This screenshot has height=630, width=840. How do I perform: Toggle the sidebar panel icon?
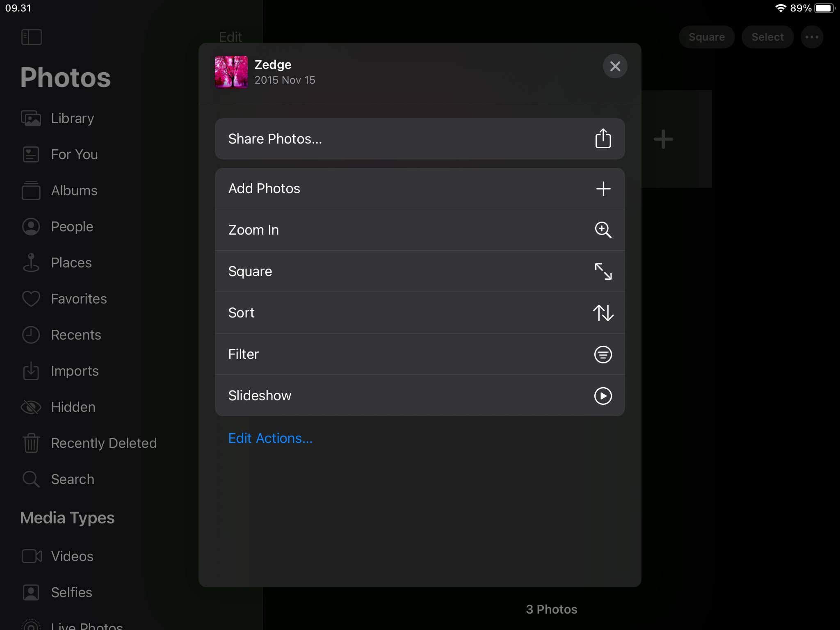click(31, 37)
